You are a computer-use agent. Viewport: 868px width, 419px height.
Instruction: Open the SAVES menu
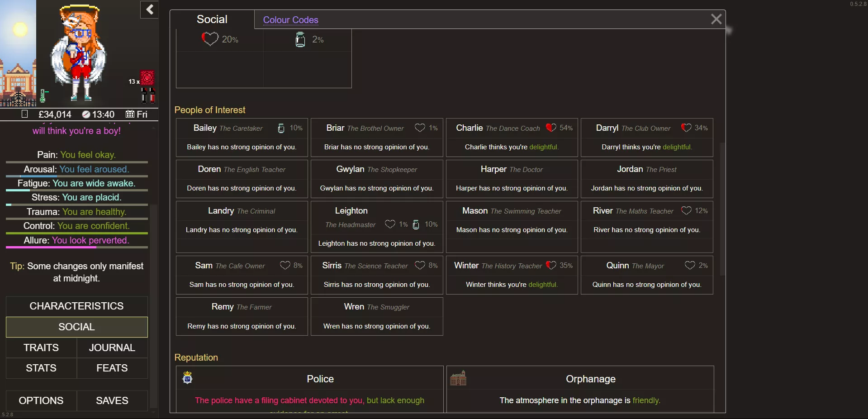tap(112, 401)
